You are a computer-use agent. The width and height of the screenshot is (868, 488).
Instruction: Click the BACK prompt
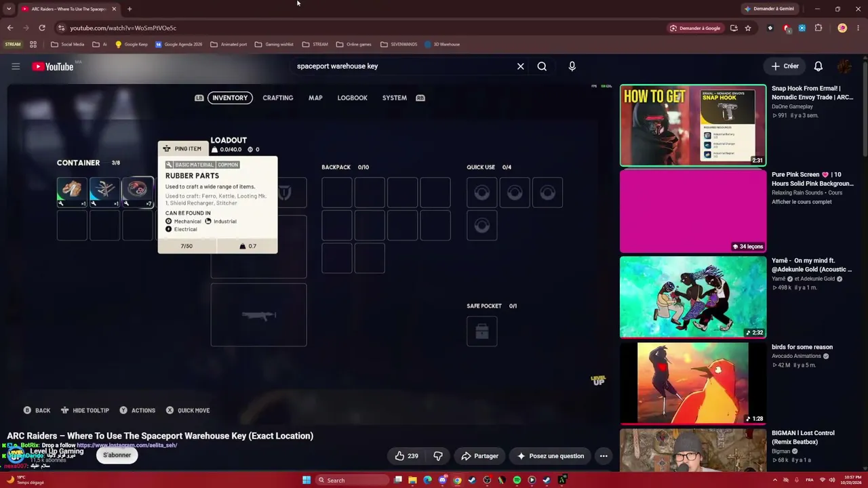(37, 410)
